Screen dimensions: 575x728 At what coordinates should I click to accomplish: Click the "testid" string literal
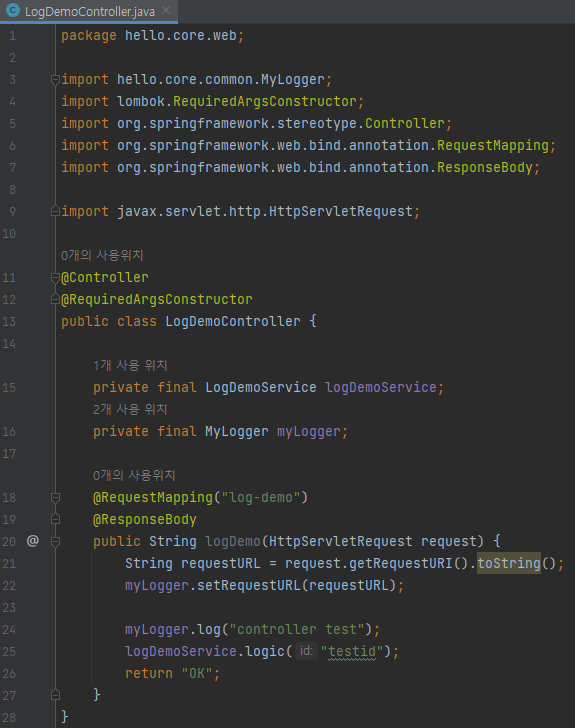pos(352,652)
